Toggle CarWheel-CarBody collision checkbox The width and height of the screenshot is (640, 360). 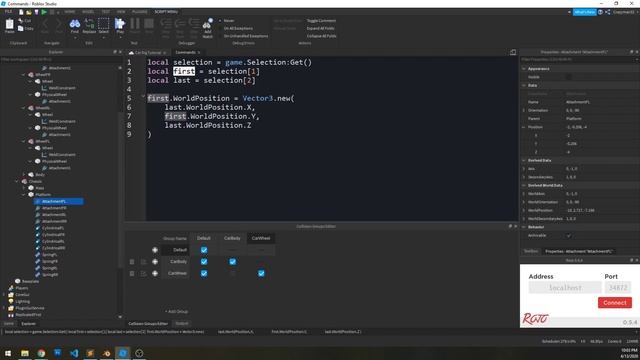[x=233, y=273]
